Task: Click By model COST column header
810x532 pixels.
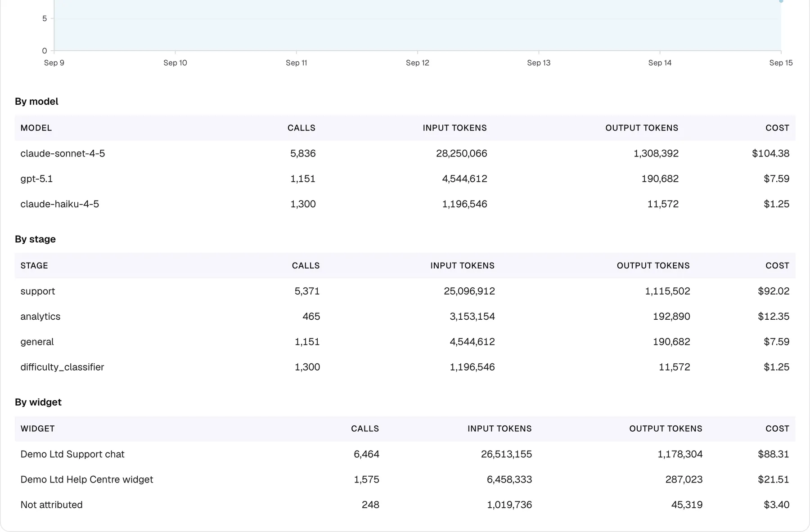Action: point(778,128)
